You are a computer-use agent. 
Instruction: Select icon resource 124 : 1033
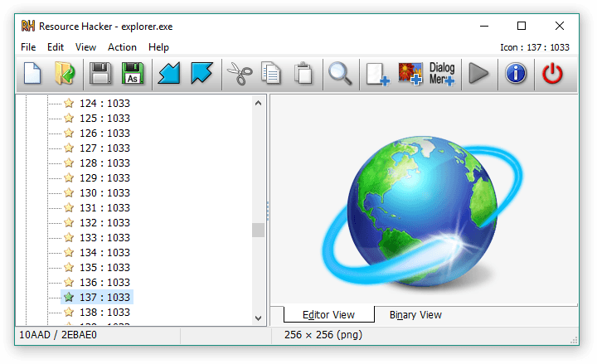point(104,103)
